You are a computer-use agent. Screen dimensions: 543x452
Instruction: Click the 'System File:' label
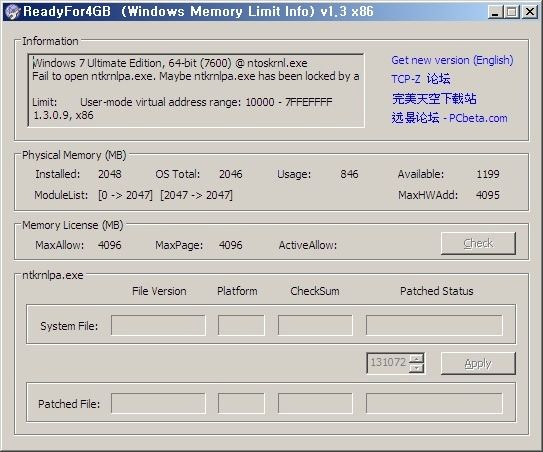tap(69, 326)
